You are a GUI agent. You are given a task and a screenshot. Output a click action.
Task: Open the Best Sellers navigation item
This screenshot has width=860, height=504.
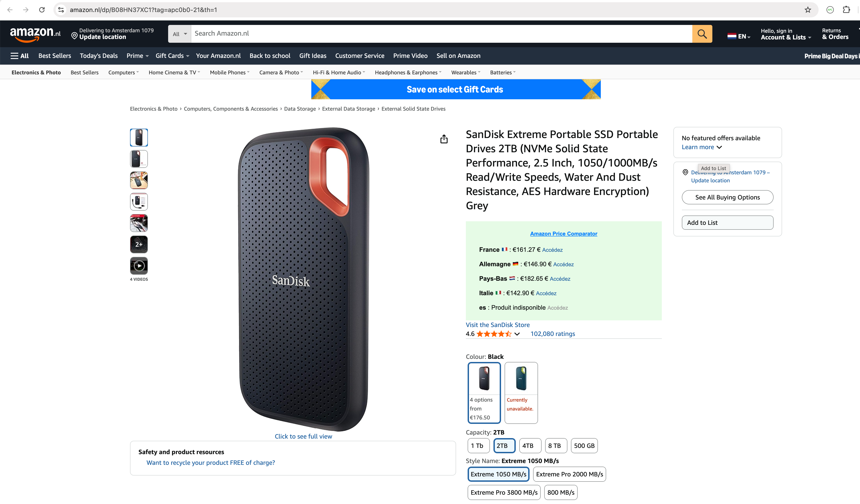[55, 56]
